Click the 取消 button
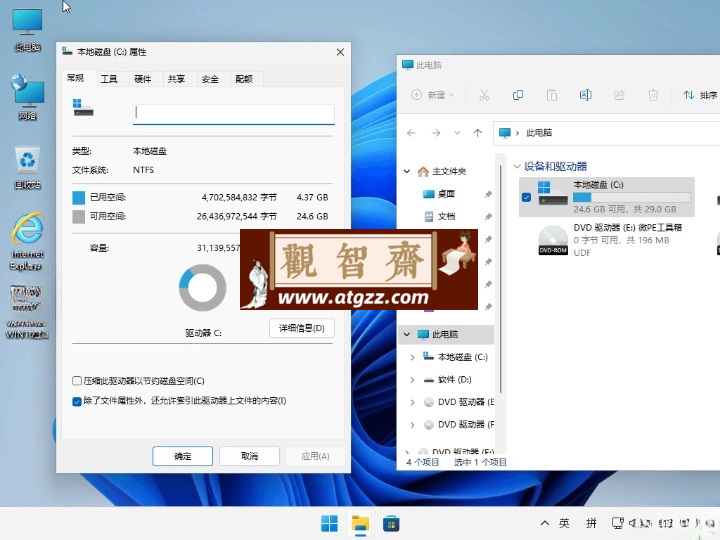Image resolution: width=720 pixels, height=540 pixels. [x=249, y=456]
